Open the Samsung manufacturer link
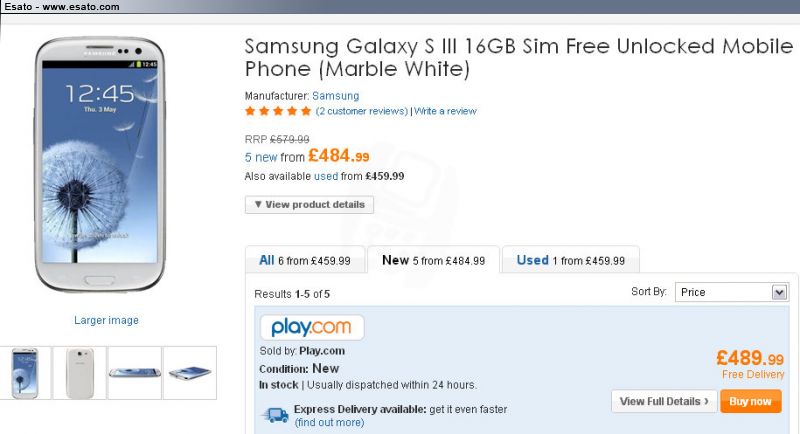800x434 pixels. point(336,96)
